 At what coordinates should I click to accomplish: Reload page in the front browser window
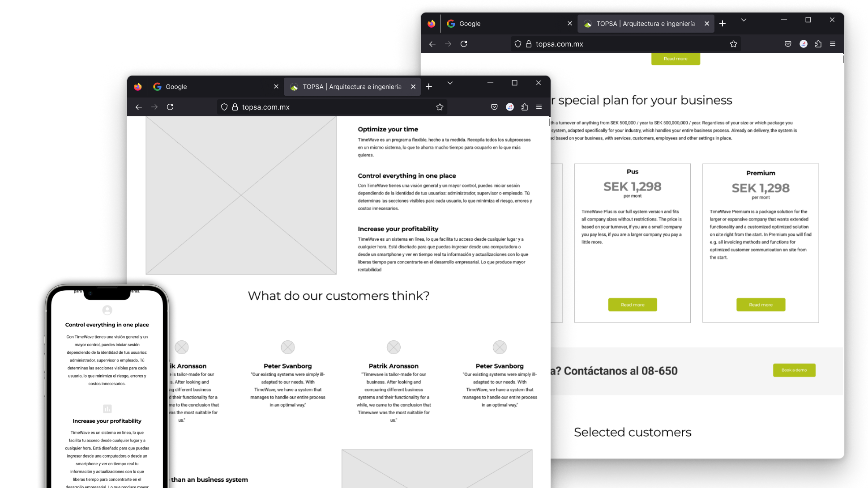pos(170,107)
